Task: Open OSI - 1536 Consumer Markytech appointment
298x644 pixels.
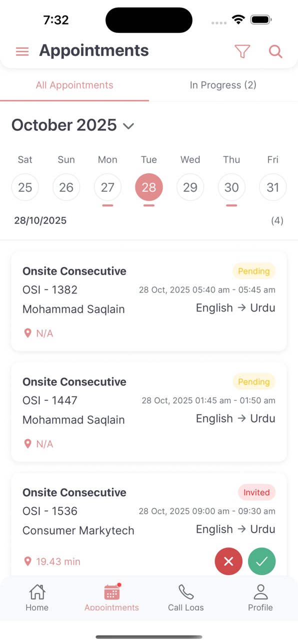Action: 149,524
